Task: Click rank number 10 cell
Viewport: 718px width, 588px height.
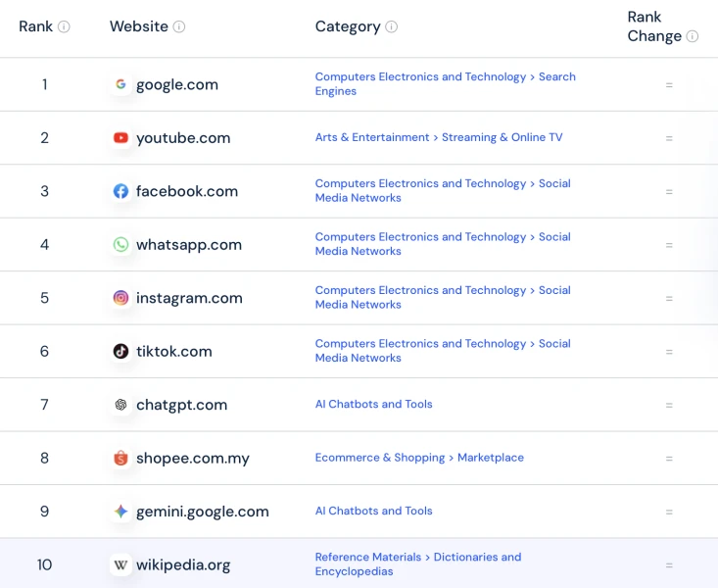Action: (44, 564)
